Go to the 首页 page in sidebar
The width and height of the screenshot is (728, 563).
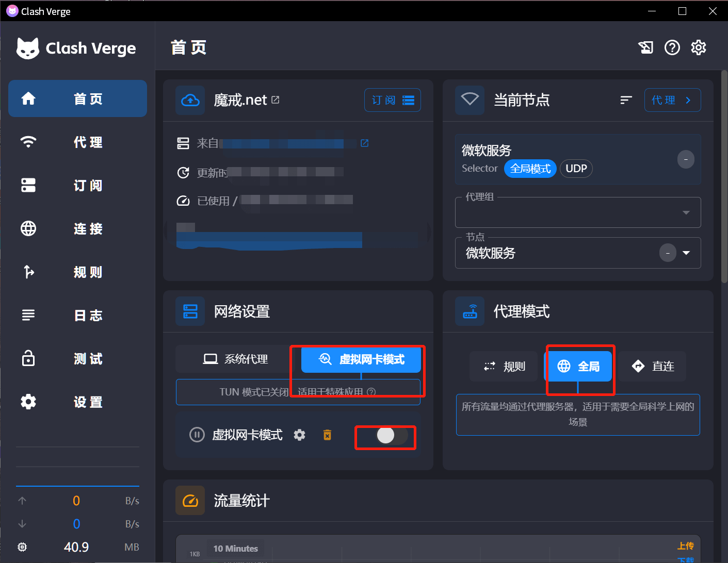click(77, 98)
